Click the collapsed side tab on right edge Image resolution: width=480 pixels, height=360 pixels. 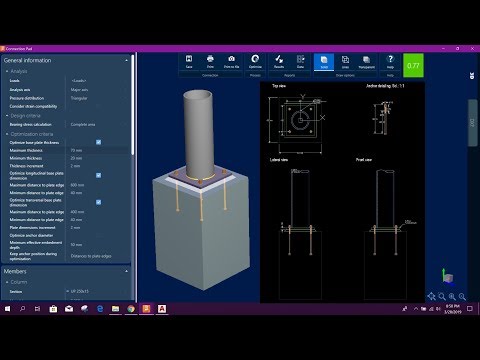click(472, 123)
